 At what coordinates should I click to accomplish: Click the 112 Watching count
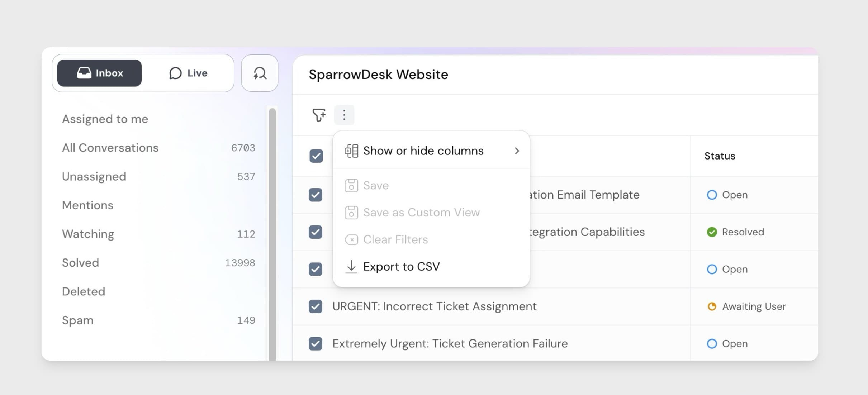coord(246,234)
